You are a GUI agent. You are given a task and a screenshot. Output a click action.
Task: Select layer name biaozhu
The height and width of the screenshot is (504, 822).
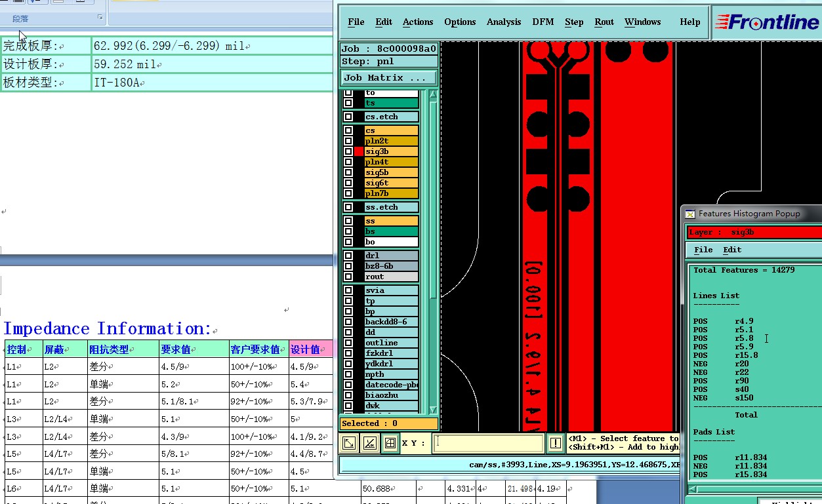[391, 395]
